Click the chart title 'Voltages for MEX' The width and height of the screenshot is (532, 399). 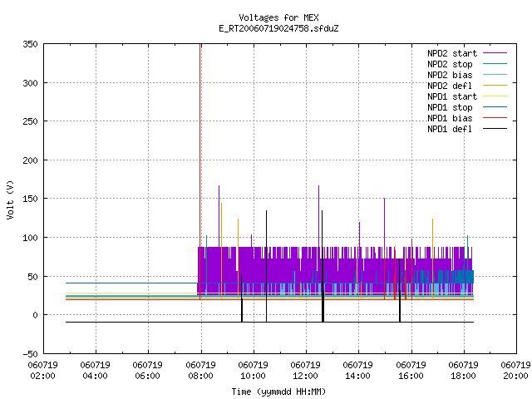tap(278, 17)
